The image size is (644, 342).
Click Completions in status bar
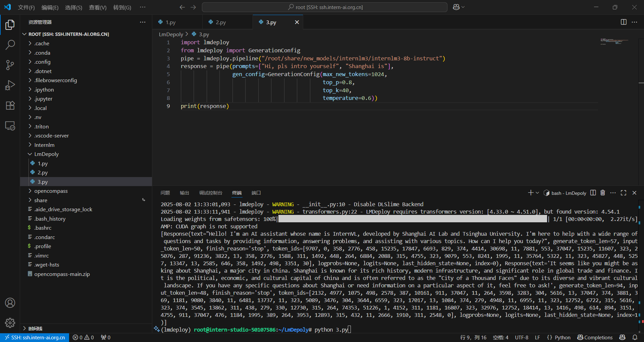(x=595, y=337)
